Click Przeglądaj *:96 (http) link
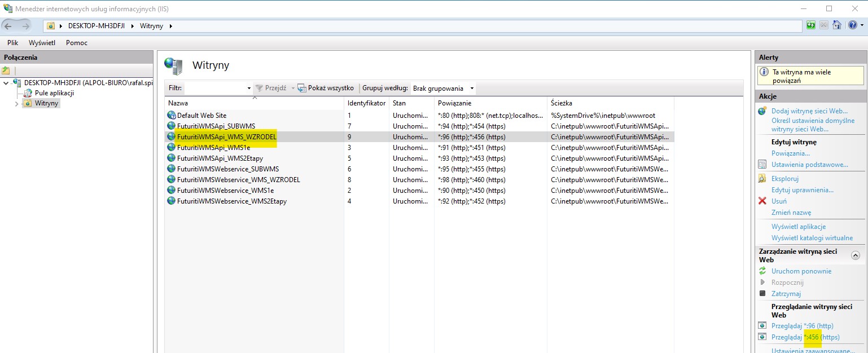This screenshot has height=353, width=868. pos(802,326)
